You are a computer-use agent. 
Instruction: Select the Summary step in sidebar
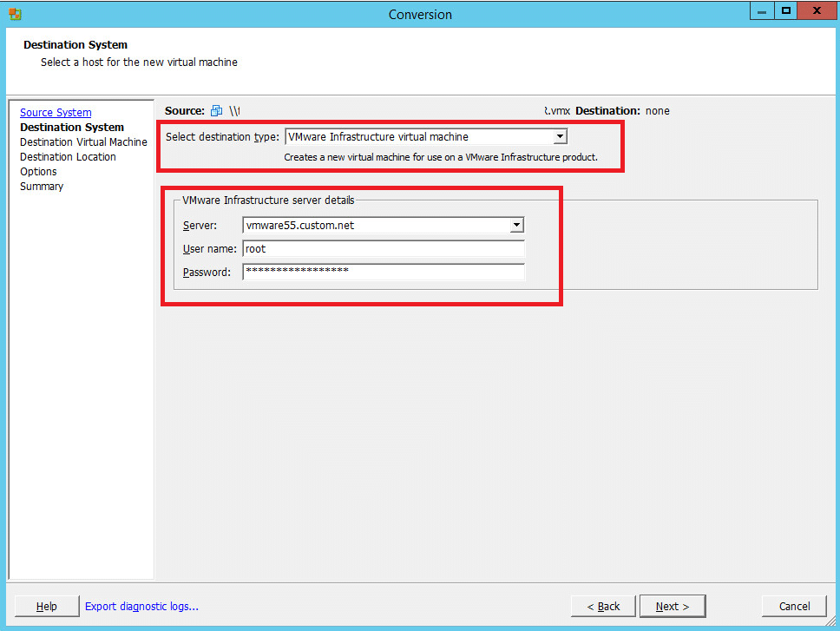[x=42, y=187]
